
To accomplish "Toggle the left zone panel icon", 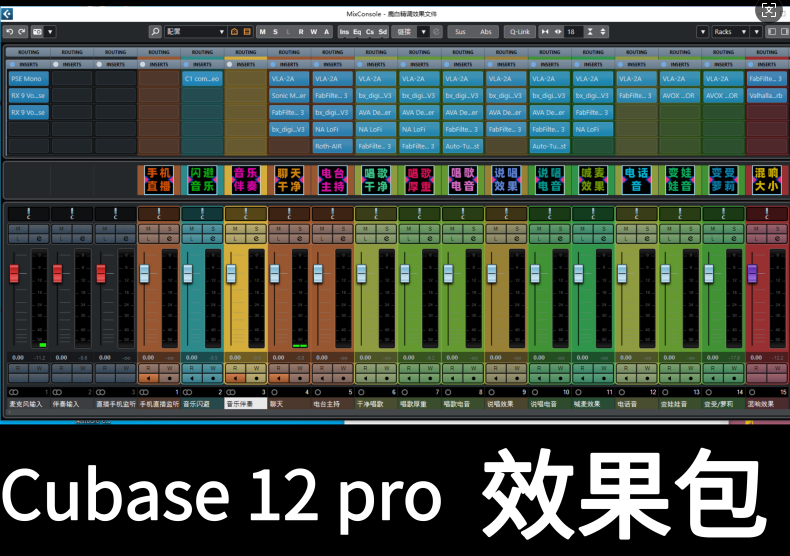I will tap(772, 32).
